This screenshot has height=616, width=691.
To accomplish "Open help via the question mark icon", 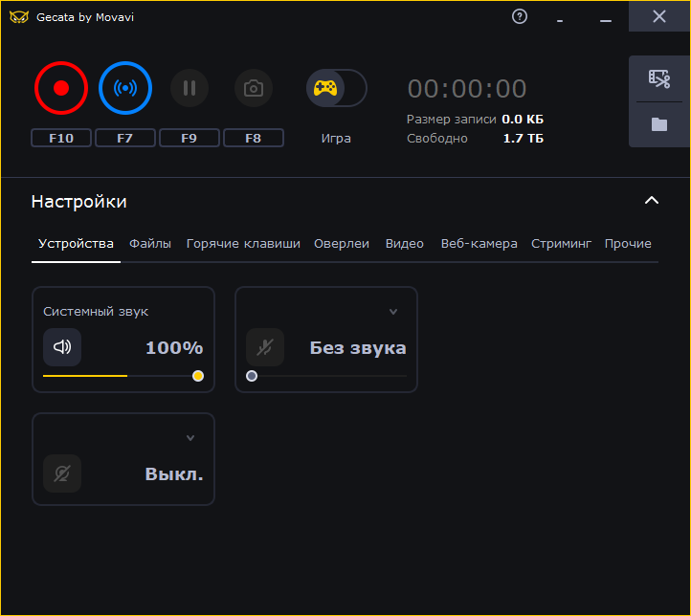I will (x=520, y=16).
